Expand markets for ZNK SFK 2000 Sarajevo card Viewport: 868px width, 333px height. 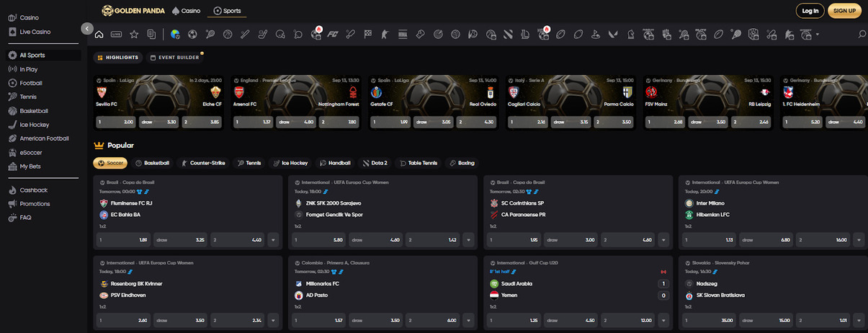[x=467, y=239]
